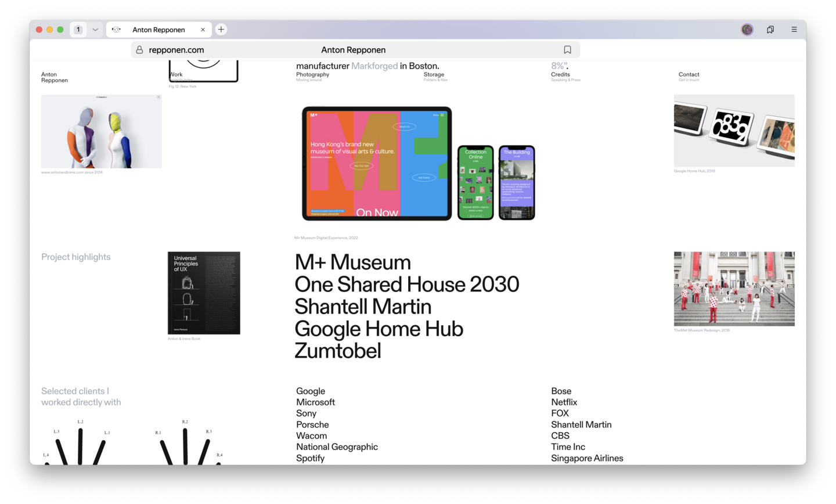Click the 'Google Home Hub, 2018' caption
The height and width of the screenshot is (504, 836).
pyautogui.click(x=694, y=171)
